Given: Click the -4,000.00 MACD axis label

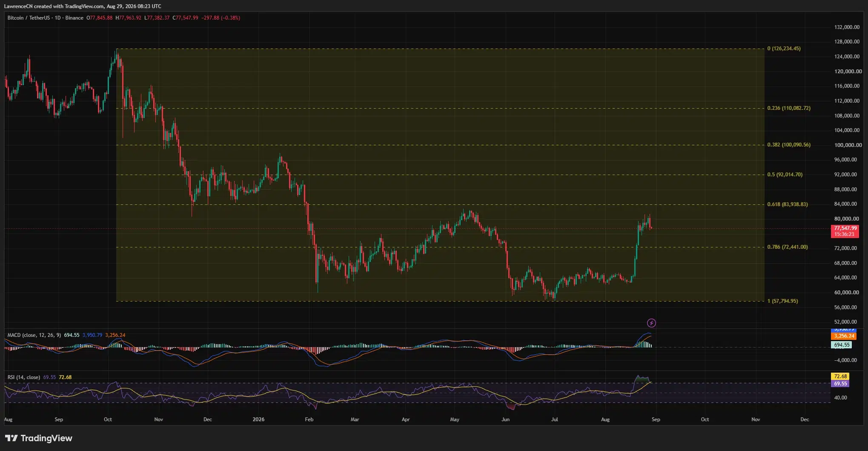Looking at the screenshot, I should click(845, 360).
